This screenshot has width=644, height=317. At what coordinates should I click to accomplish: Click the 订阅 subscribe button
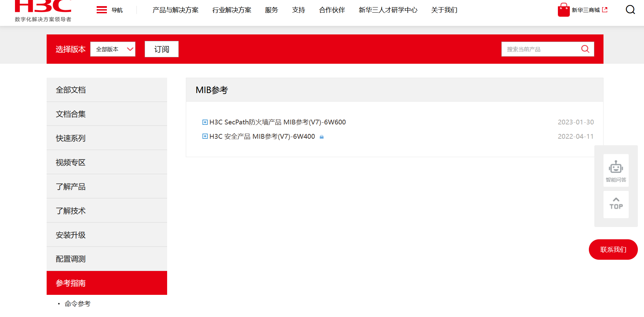click(x=162, y=49)
